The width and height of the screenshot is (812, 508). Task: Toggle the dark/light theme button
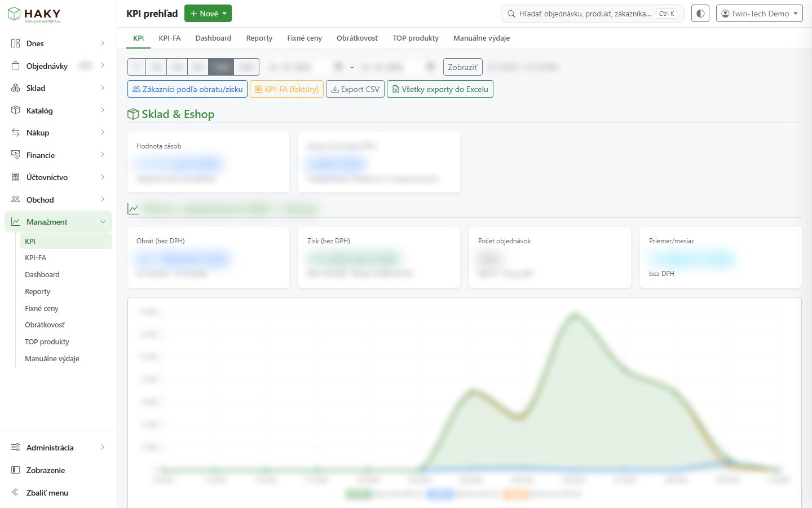pyautogui.click(x=700, y=14)
